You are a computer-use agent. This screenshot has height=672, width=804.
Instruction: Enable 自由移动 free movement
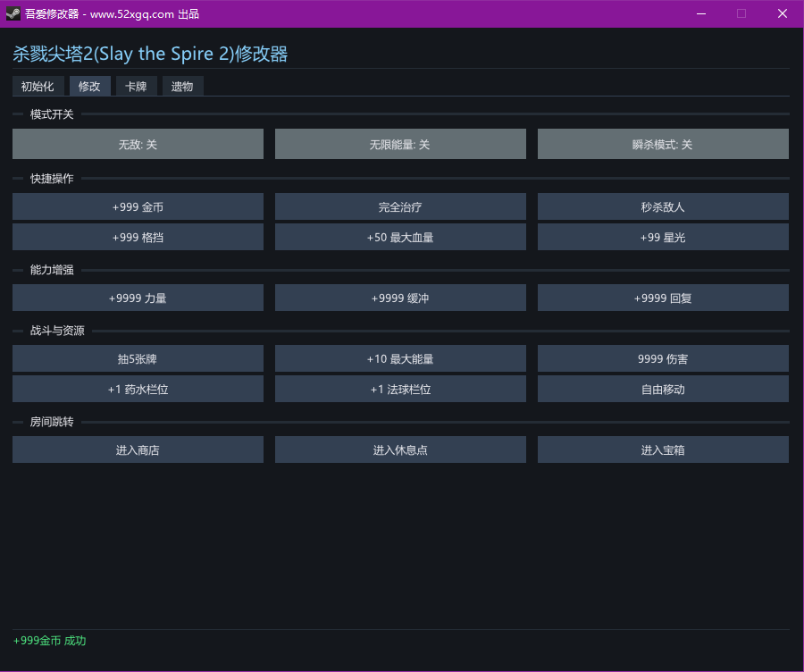[x=662, y=389]
